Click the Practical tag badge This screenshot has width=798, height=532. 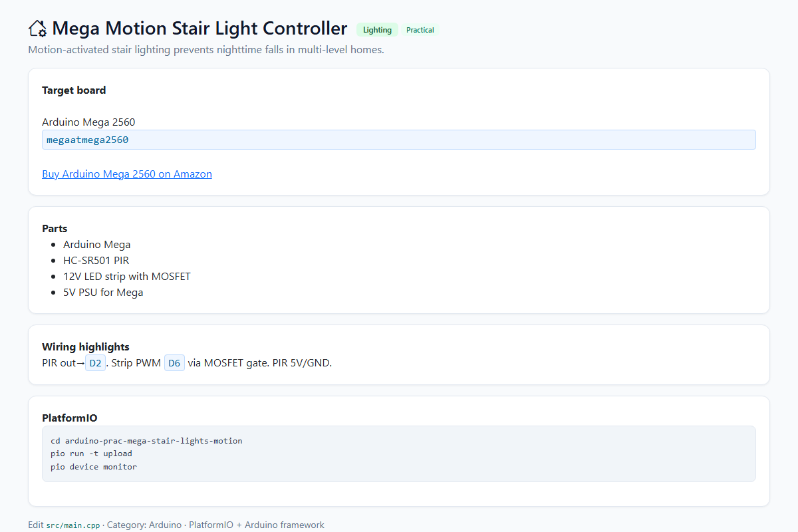click(x=420, y=30)
